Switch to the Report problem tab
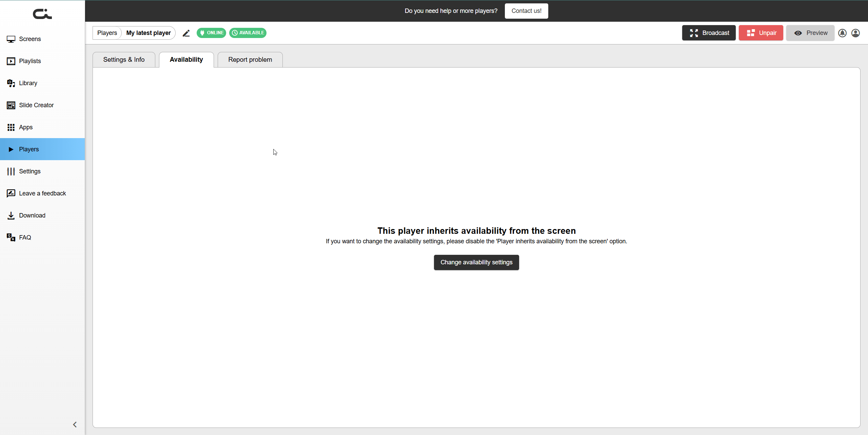This screenshot has height=435, width=868. tap(250, 60)
